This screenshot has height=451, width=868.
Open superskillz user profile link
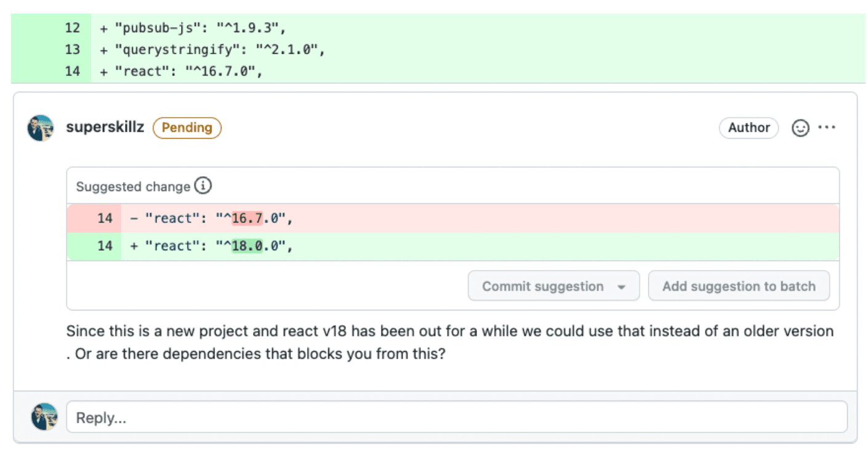pos(105,128)
